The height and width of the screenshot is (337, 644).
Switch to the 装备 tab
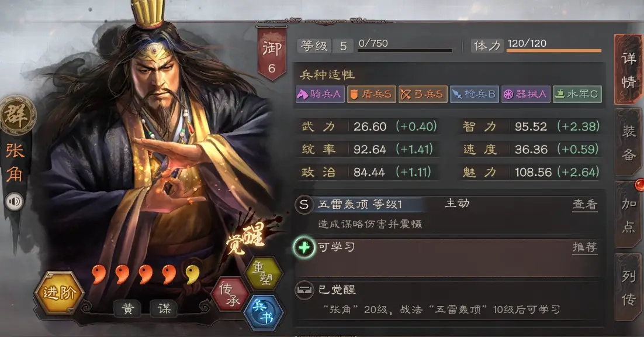click(628, 142)
